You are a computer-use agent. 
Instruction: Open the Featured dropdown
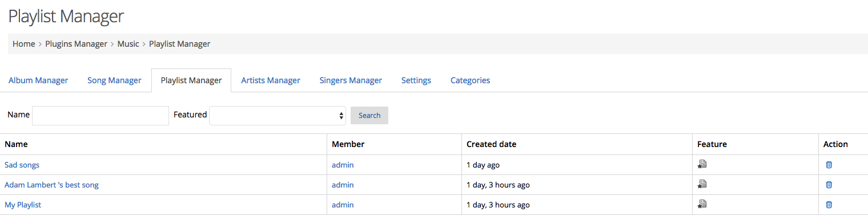(278, 116)
